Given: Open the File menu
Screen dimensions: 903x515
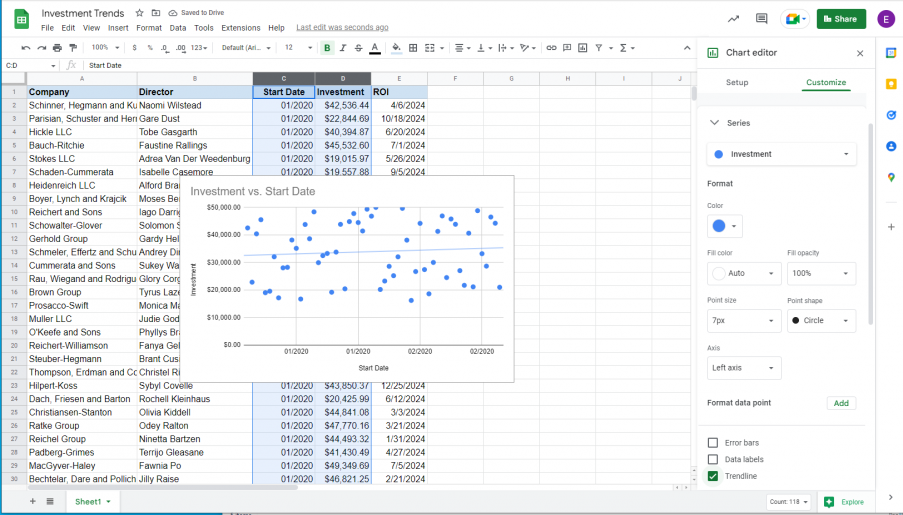Looking at the screenshot, I should click(x=47, y=28).
